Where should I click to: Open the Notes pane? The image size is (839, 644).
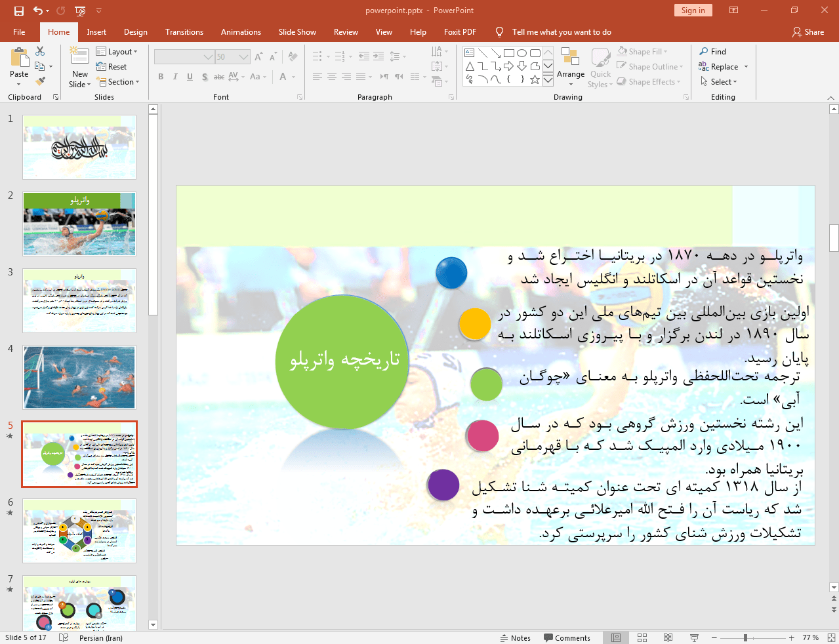pos(516,637)
